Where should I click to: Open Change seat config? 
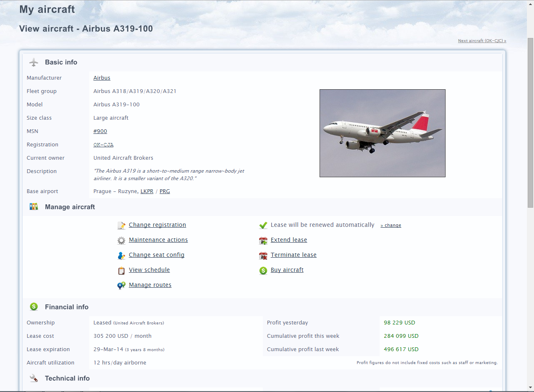[x=156, y=255]
